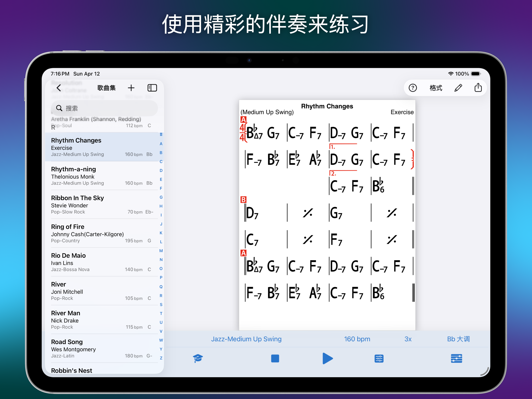Viewport: 532px width, 399px height.
Task: Change the Jazz-Medium Up Swing style
Action: click(x=246, y=339)
